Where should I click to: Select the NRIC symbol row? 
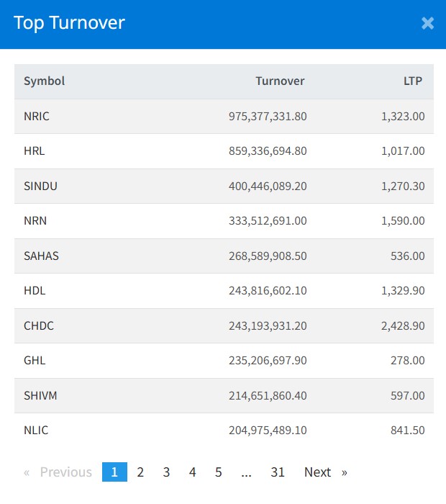click(x=37, y=116)
